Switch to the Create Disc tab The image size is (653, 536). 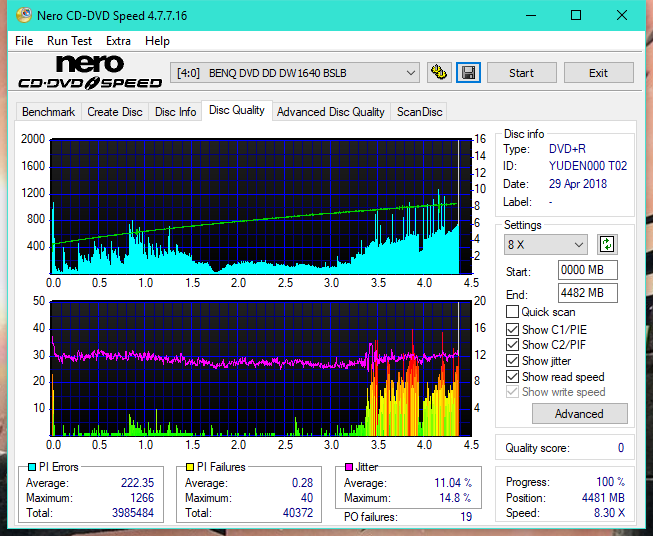(x=115, y=112)
